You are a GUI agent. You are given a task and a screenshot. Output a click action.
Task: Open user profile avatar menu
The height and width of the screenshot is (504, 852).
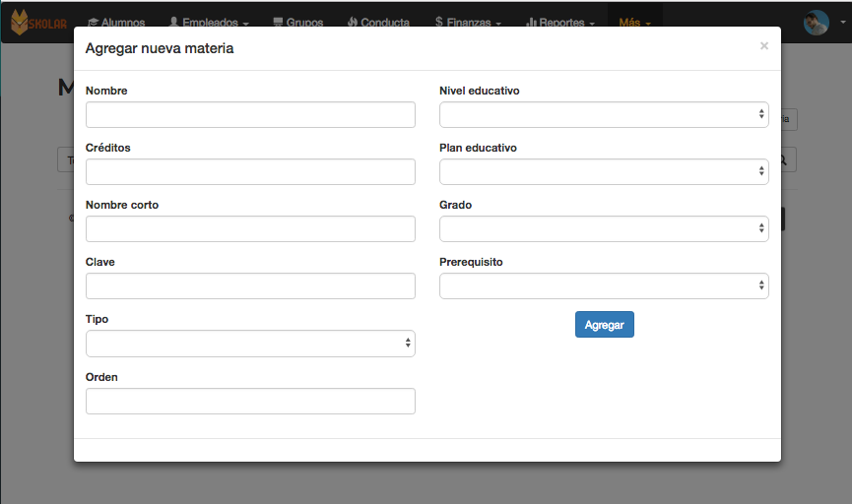coord(817,23)
